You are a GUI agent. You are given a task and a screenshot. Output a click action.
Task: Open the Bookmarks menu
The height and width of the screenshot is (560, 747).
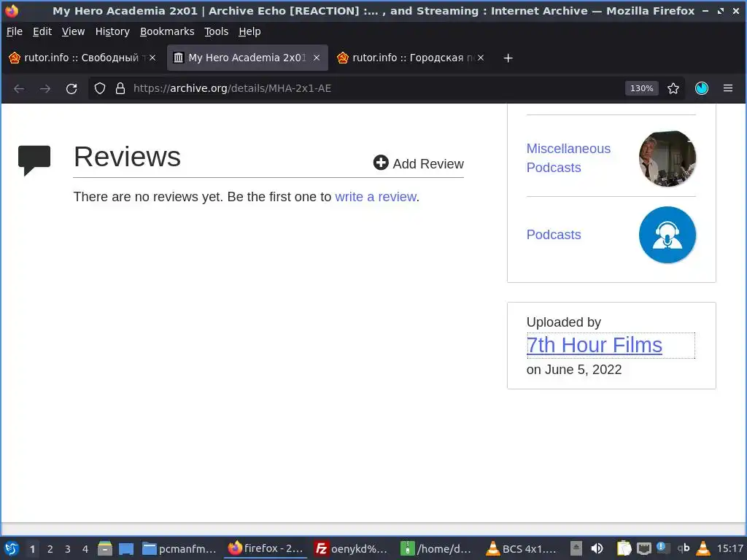coord(167,31)
